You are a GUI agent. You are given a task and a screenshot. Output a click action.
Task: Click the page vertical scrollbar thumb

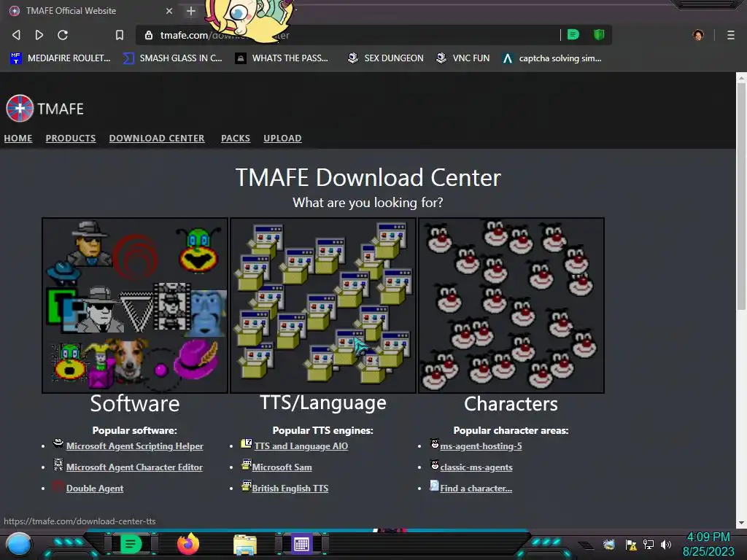741,195
